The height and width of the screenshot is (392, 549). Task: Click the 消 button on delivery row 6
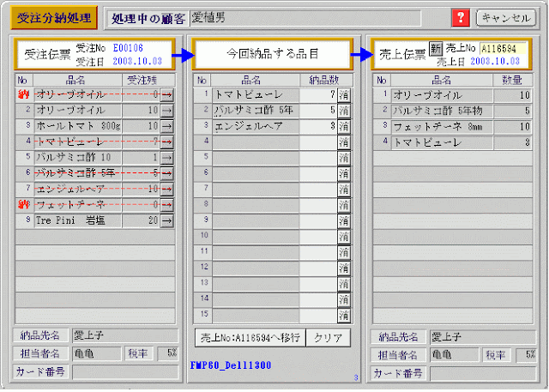[x=344, y=174]
